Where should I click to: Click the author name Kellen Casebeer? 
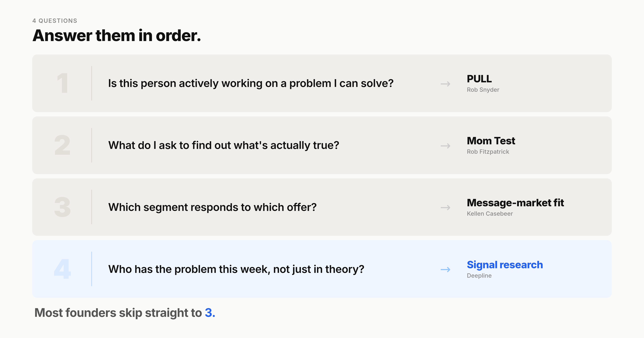490,214
